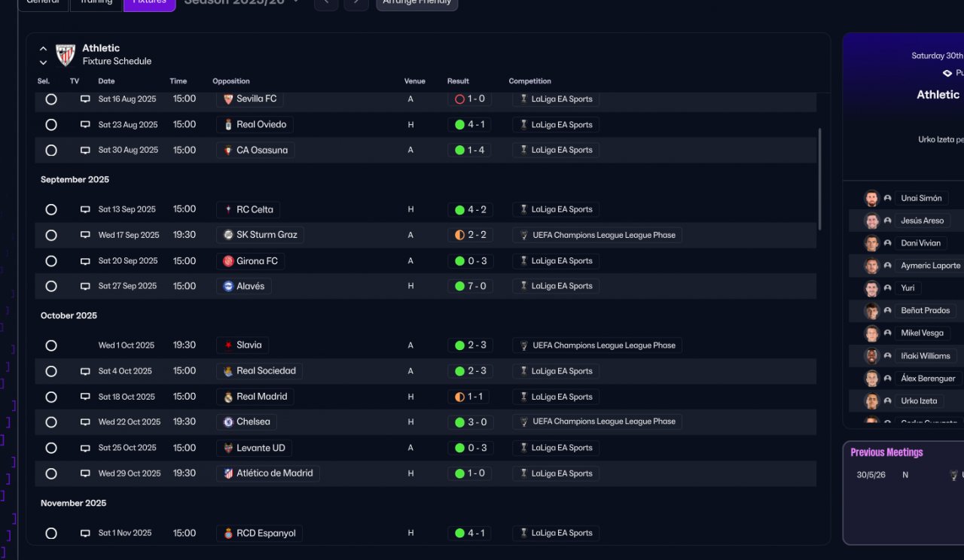Click the up chevron beside the Athletic crest
The width and height of the screenshot is (964, 560).
(x=43, y=49)
